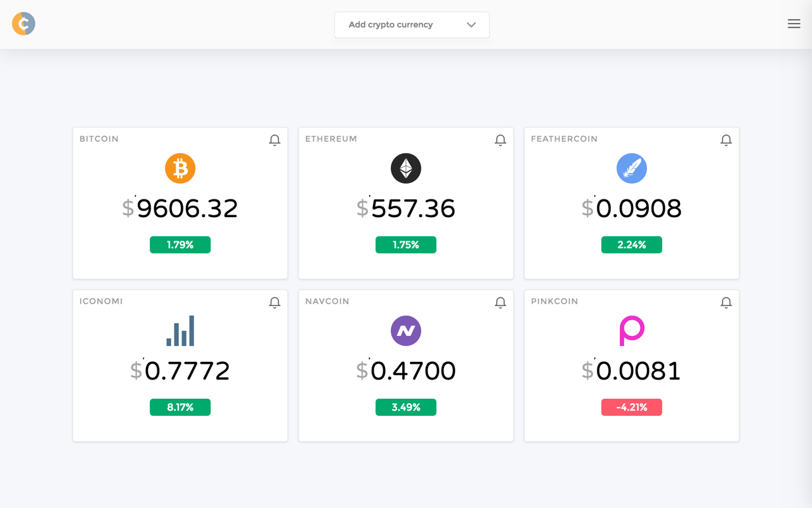The width and height of the screenshot is (812, 508).
Task: Toggle the alert bell on Pinkcoin
Action: [x=726, y=303]
